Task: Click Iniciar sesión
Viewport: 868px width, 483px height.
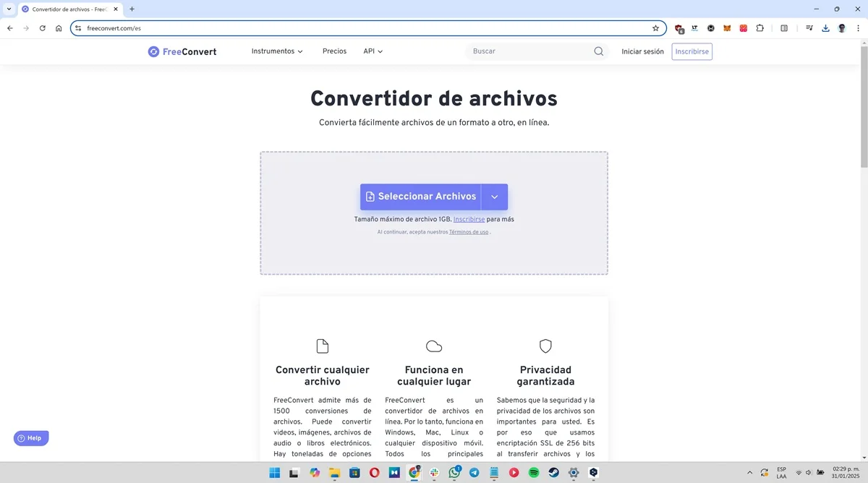Action: (x=642, y=51)
